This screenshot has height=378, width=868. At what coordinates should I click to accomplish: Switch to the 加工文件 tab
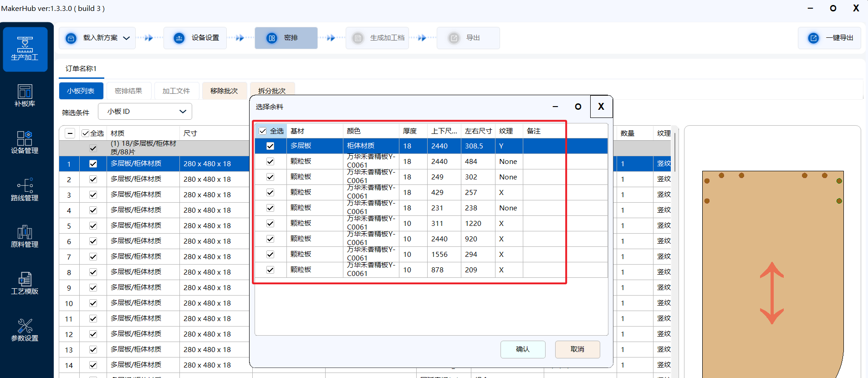176,91
